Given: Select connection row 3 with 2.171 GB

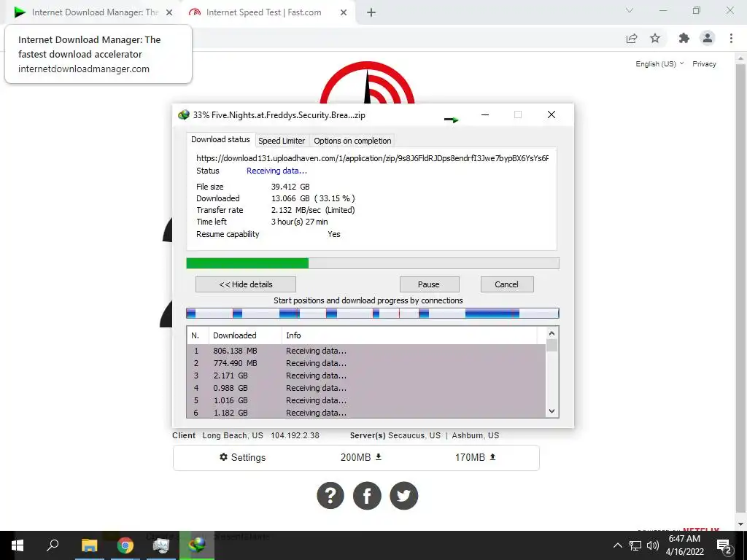Looking at the screenshot, I should (366, 376).
